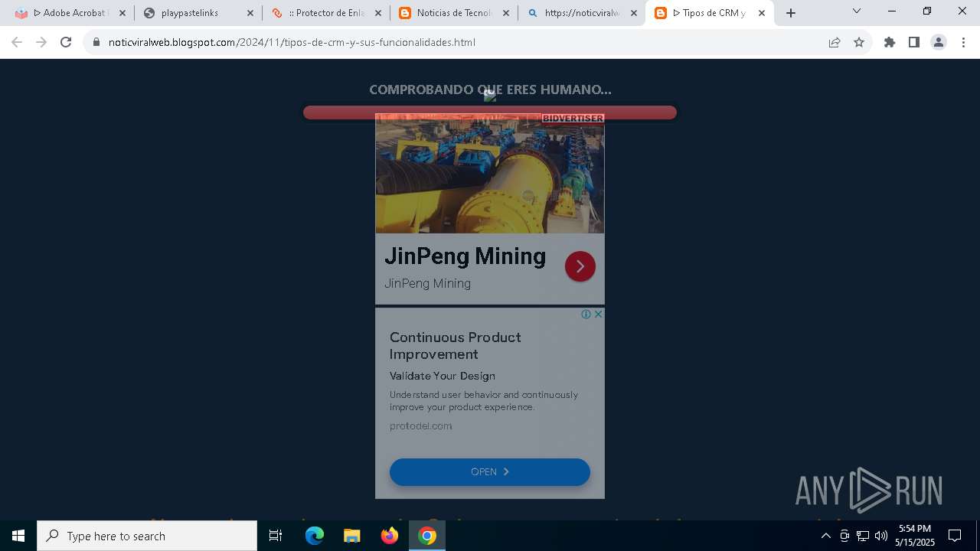Launch Firefox from taskbar
Screen dimensions: 980x551
[390, 536]
